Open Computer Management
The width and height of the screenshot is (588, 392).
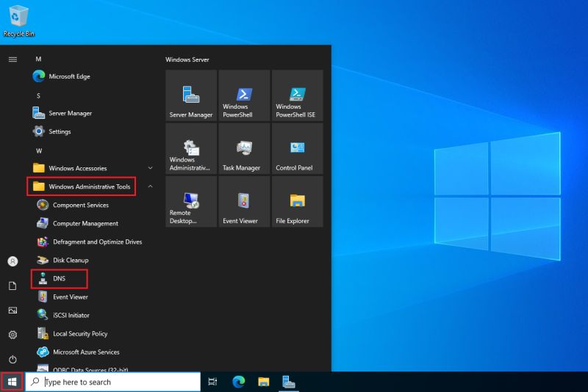tap(77, 223)
